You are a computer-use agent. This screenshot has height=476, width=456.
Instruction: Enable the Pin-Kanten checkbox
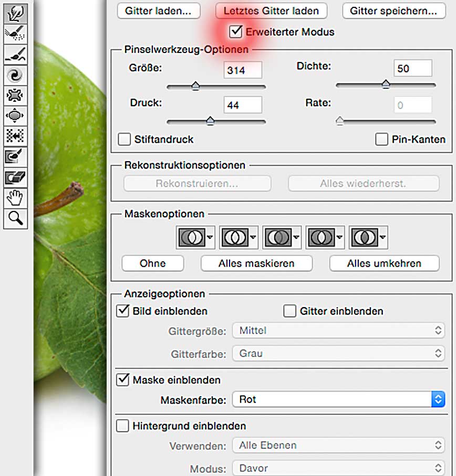pyautogui.click(x=381, y=140)
